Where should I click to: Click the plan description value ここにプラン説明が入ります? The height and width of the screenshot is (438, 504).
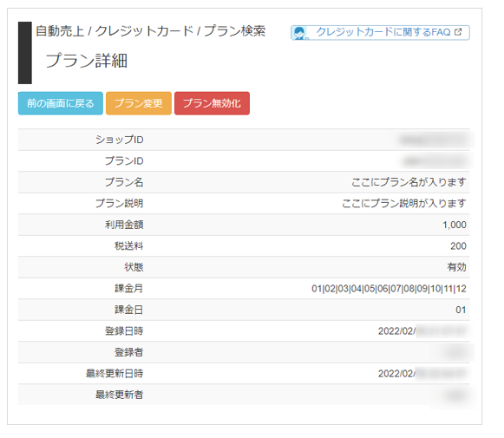click(403, 204)
